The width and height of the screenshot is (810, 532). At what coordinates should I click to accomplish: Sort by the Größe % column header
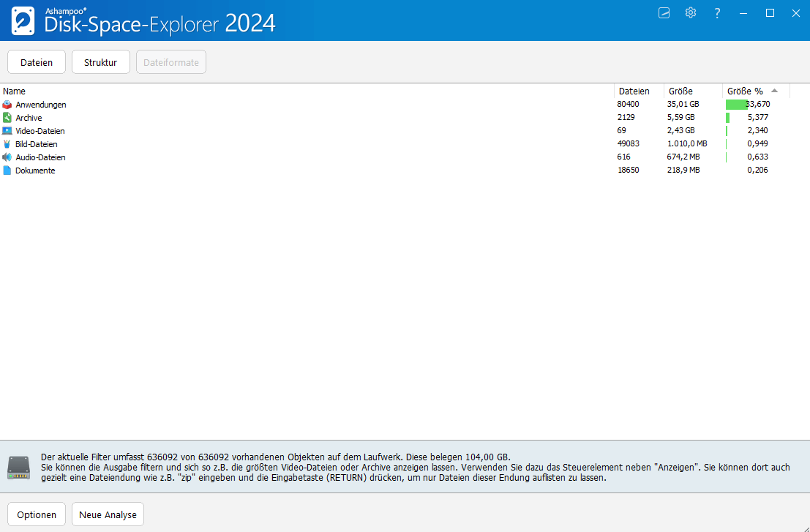coord(745,91)
